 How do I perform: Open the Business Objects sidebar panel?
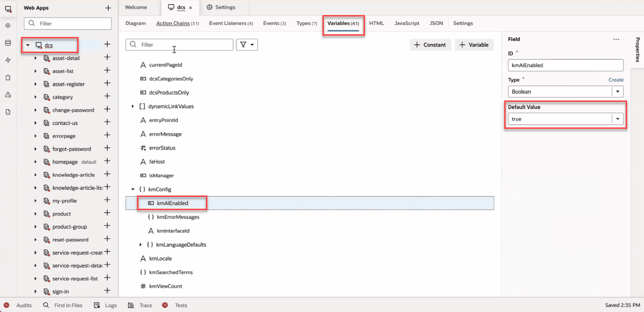click(7, 42)
